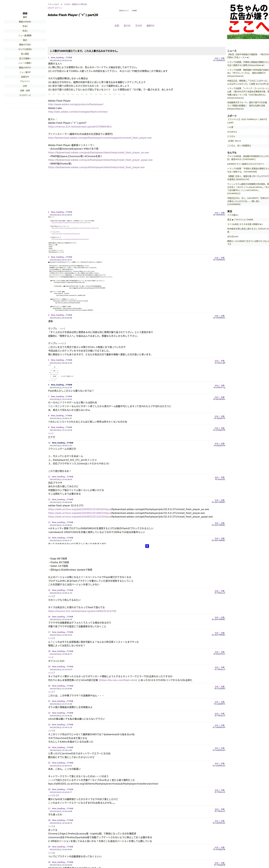Open adobe.com/jp/products/flashplayer link

point(76,104)
